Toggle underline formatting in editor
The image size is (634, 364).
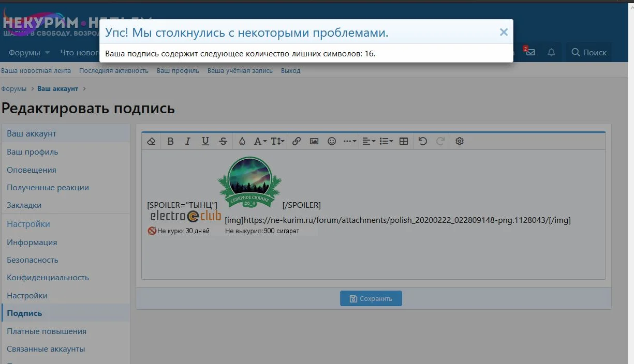click(x=205, y=141)
